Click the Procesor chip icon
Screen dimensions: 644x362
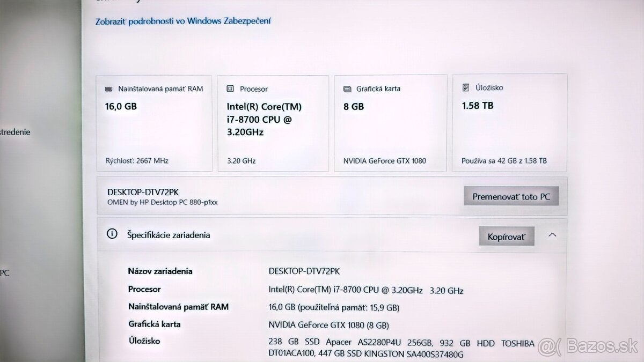[231, 88]
